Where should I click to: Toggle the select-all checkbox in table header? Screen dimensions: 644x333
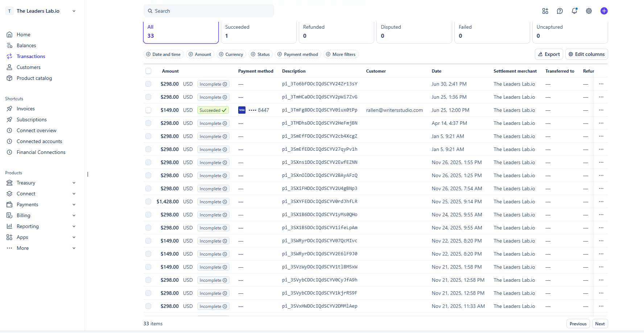[x=148, y=71]
